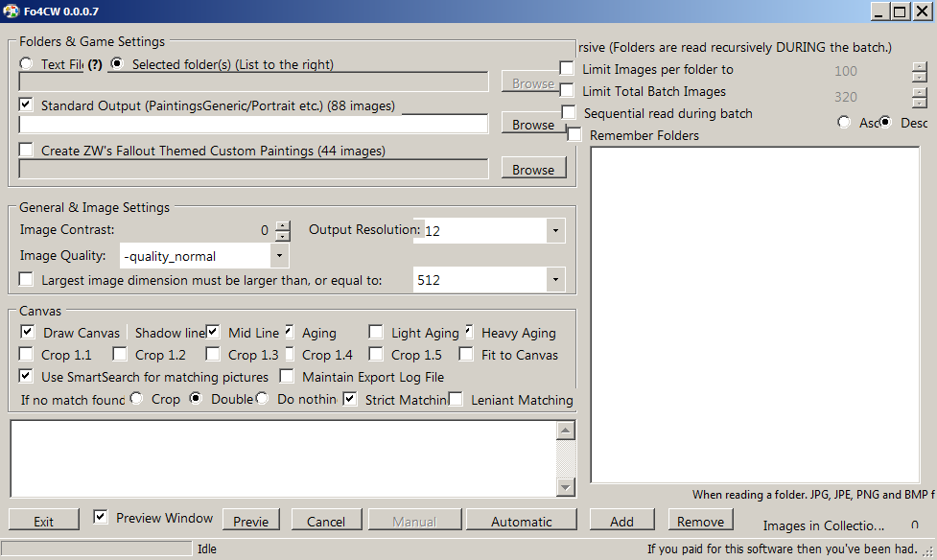Viewport: 937px width, 560px height.
Task: Expand the Image Quality dropdown
Action: 278,256
